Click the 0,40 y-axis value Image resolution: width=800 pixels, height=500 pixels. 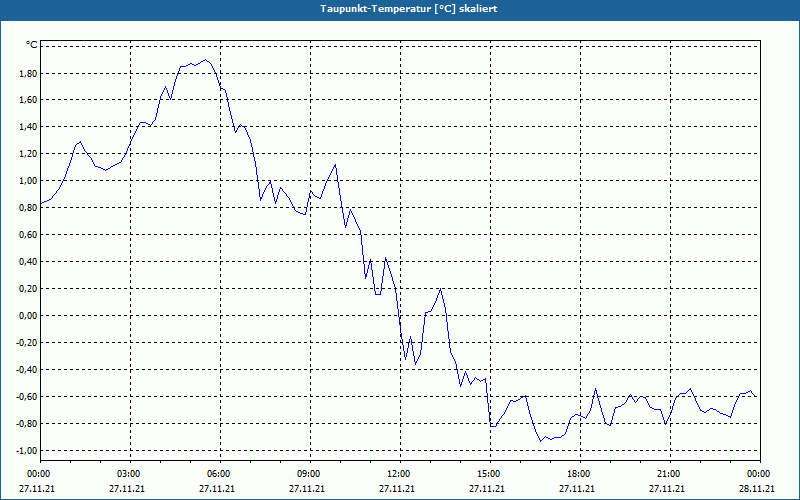[x=28, y=262]
